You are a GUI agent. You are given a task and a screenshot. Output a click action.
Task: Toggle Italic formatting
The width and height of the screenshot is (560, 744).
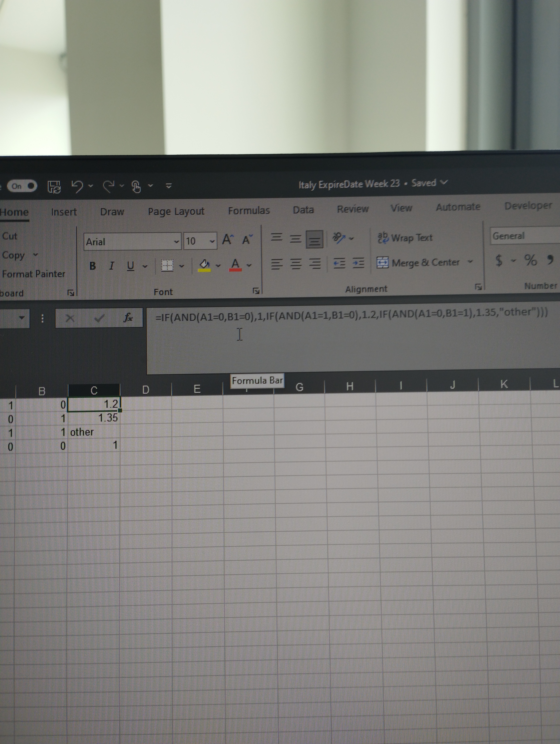pos(112,266)
